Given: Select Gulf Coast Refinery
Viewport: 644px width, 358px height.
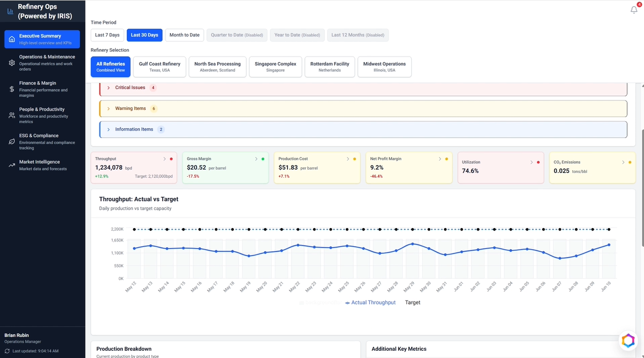Looking at the screenshot, I should point(160,67).
